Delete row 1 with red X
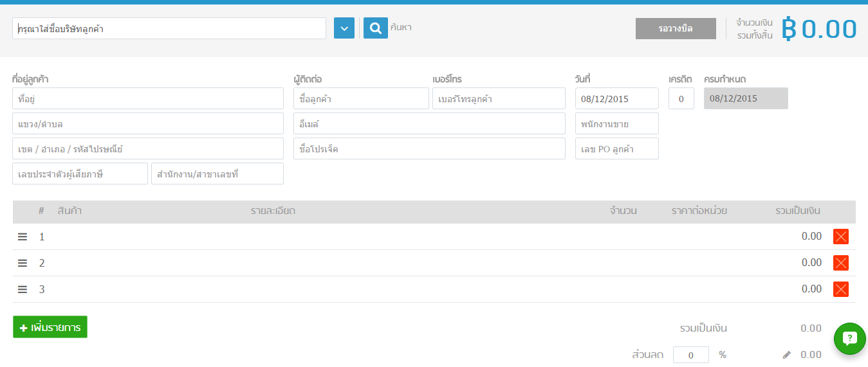This screenshot has width=868, height=367. [x=841, y=237]
